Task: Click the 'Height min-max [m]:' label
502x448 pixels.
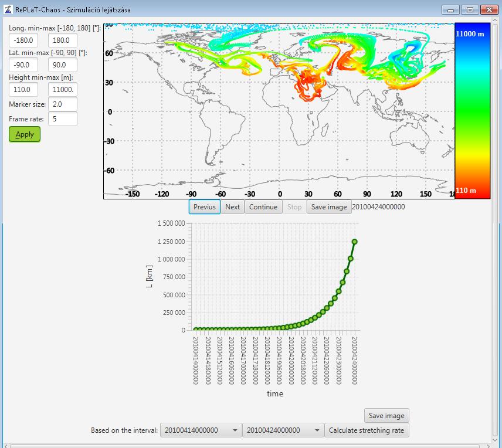Action: (x=41, y=77)
